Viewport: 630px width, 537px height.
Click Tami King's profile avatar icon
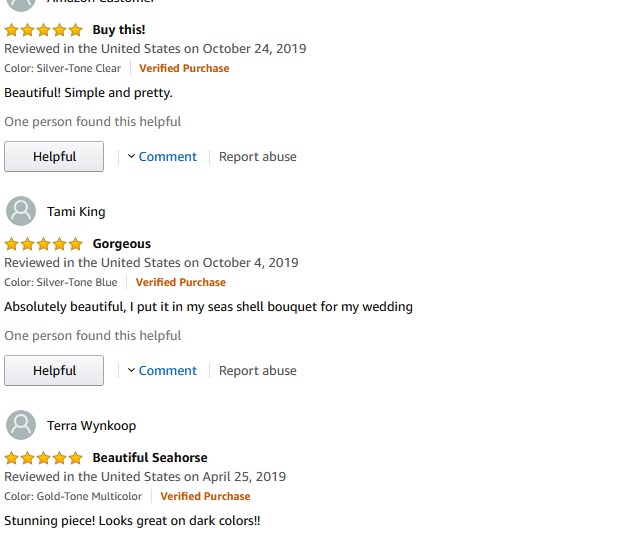point(21,211)
